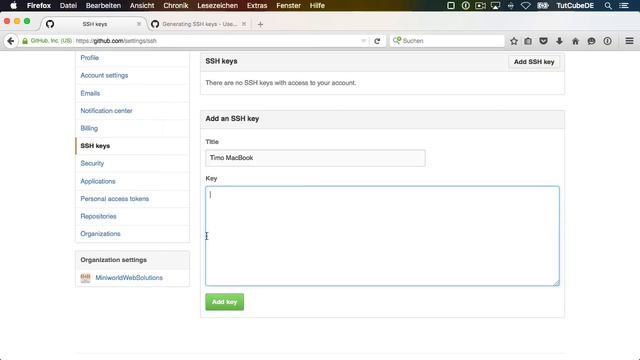The image size is (640, 360).
Task: Close the Generating SSH keys tab
Action: click(244, 24)
